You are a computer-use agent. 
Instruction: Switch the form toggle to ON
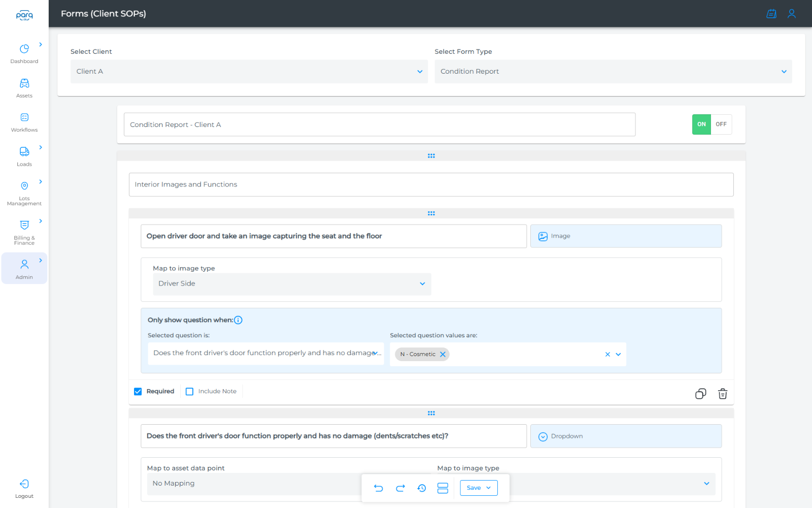click(701, 124)
